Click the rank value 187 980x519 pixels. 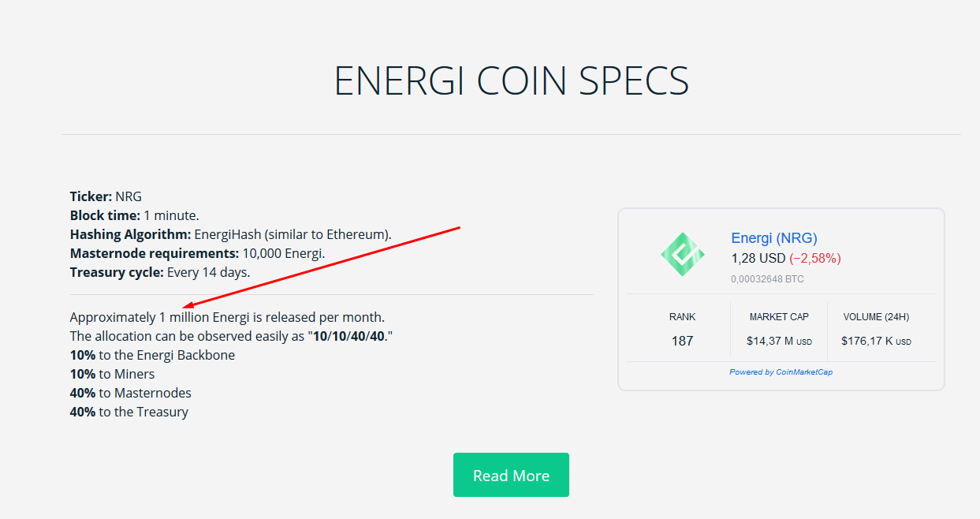pyautogui.click(x=683, y=341)
